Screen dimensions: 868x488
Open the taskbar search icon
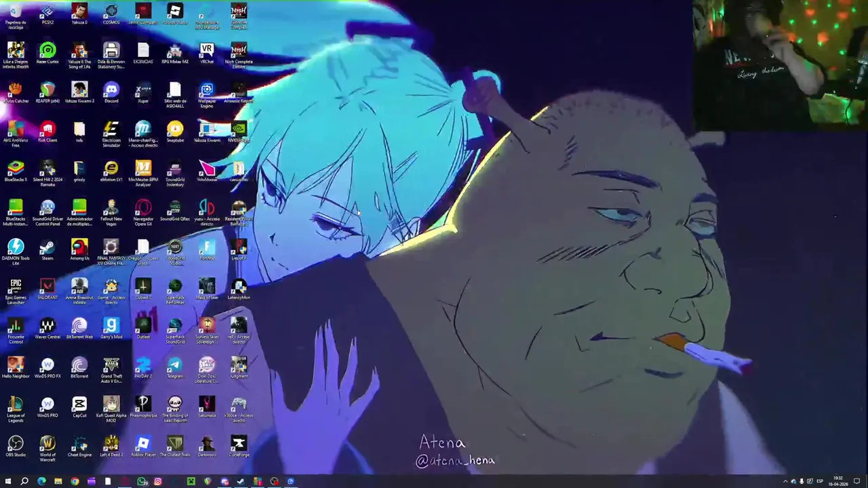(24, 482)
